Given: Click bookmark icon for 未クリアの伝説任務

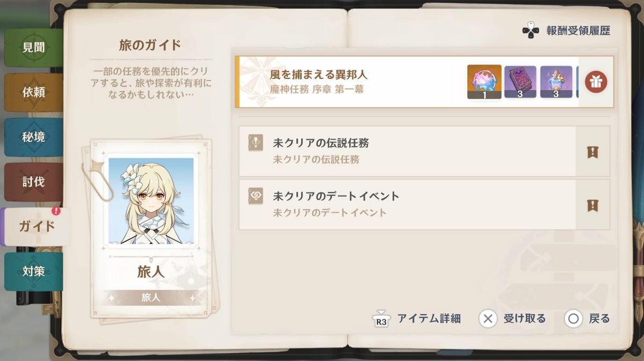Looking at the screenshot, I should (592, 152).
